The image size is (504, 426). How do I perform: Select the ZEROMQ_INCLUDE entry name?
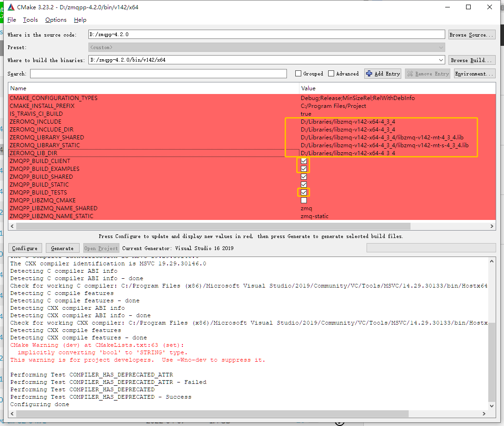coord(35,122)
